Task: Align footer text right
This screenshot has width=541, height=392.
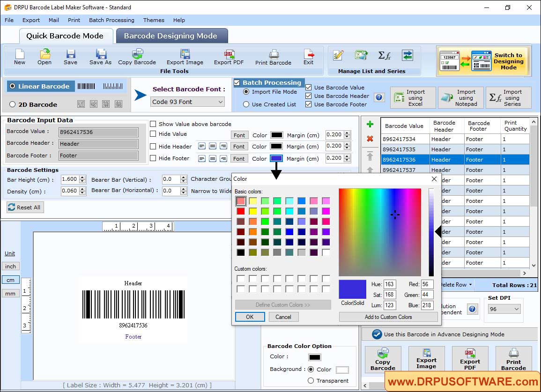Action: point(223,158)
